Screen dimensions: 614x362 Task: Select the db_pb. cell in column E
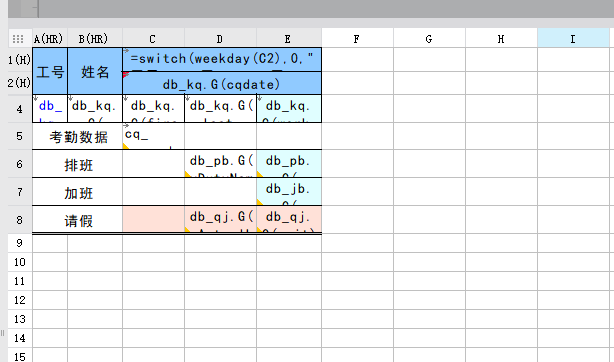[289, 164]
